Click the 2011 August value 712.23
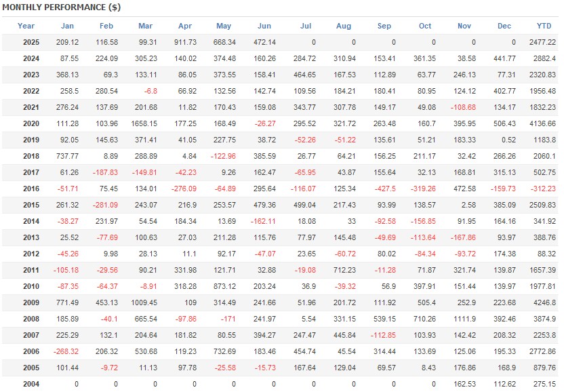The image size is (564, 392). click(x=344, y=270)
